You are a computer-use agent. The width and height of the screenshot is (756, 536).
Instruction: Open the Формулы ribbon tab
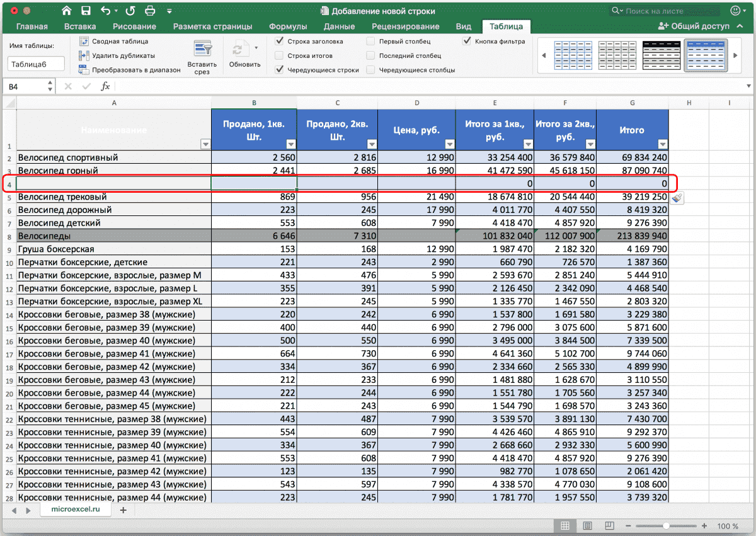pyautogui.click(x=288, y=26)
